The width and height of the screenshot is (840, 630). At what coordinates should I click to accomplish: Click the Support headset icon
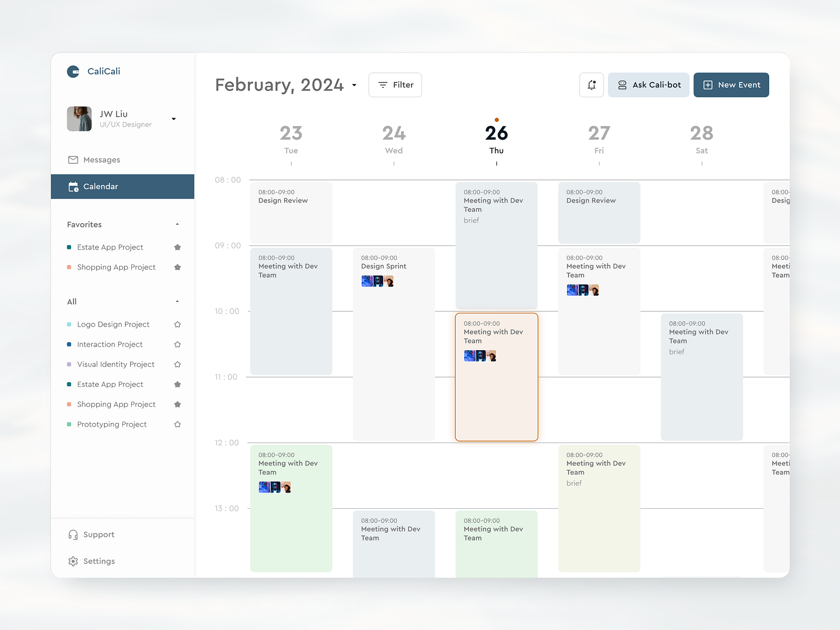tap(72, 534)
